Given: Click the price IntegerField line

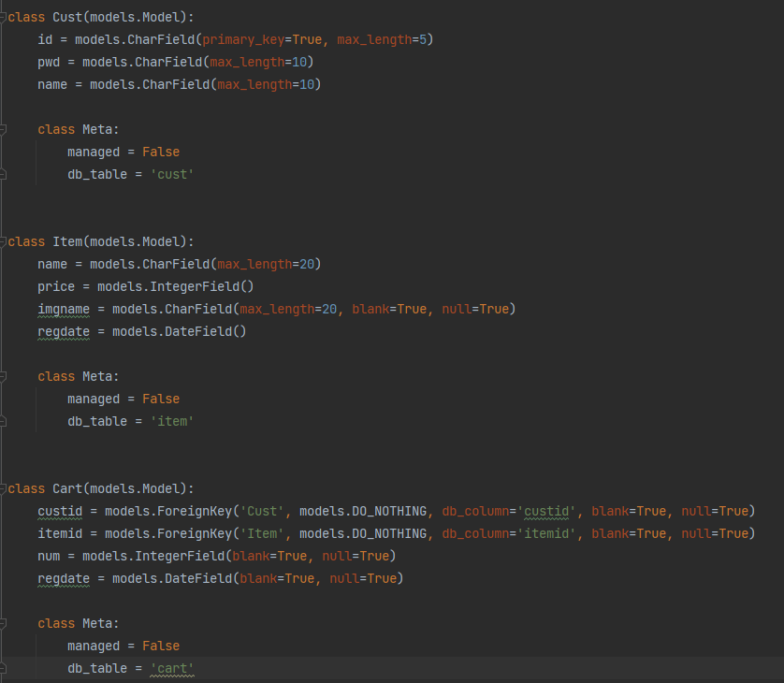Looking at the screenshot, I should [146, 287].
